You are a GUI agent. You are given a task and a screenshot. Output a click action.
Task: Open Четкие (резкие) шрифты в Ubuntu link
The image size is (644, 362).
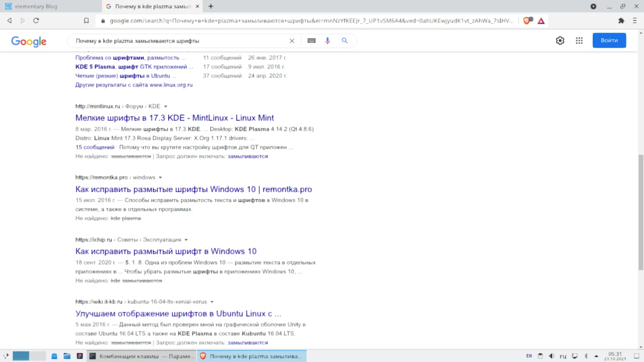coord(126,76)
